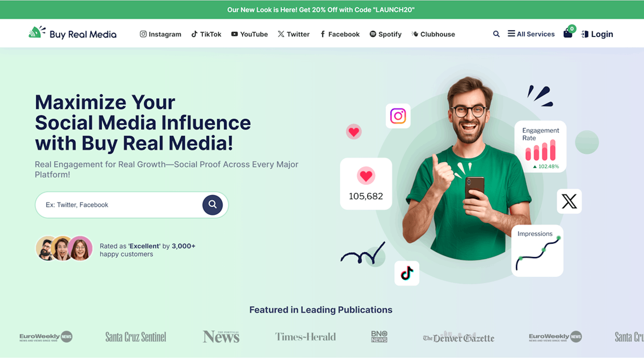Click the Login link
This screenshot has width=644, height=361.
pyautogui.click(x=597, y=34)
